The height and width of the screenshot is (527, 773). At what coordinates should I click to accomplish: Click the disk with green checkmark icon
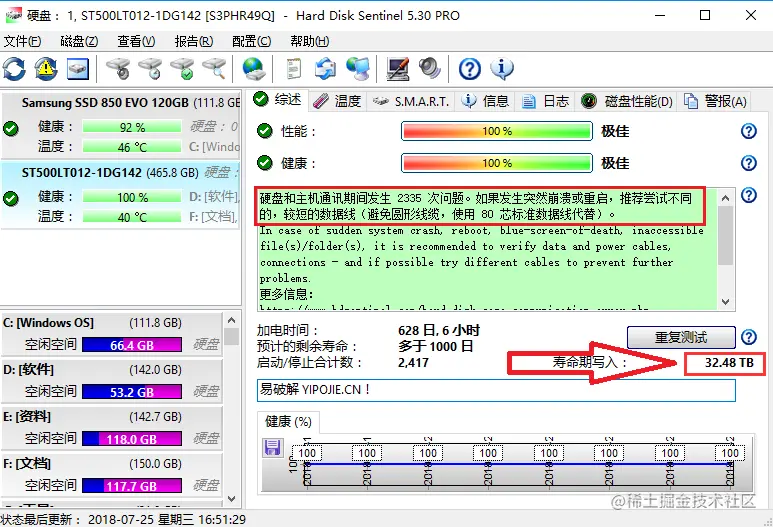pos(182,69)
